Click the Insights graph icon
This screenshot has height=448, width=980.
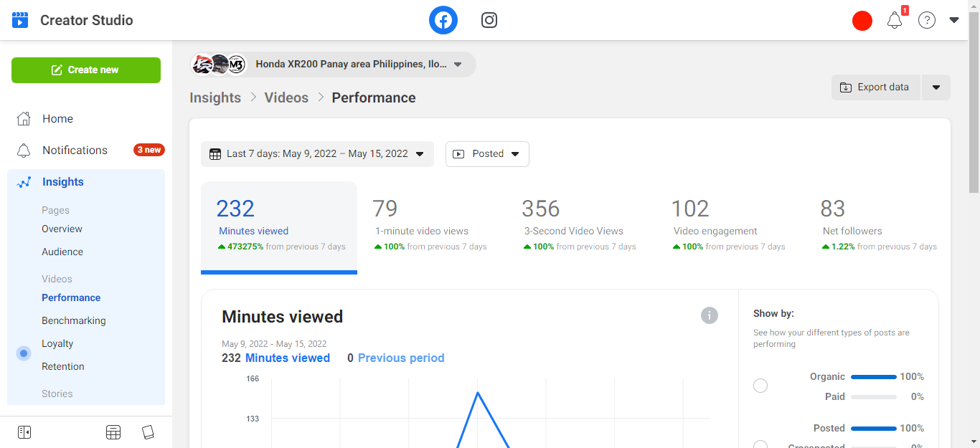click(x=24, y=182)
